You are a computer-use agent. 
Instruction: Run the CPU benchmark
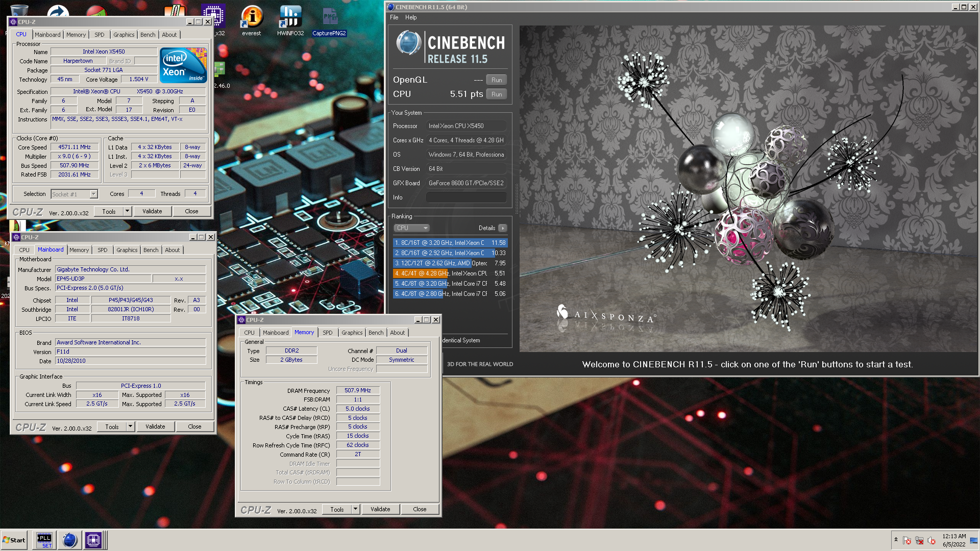497,94
